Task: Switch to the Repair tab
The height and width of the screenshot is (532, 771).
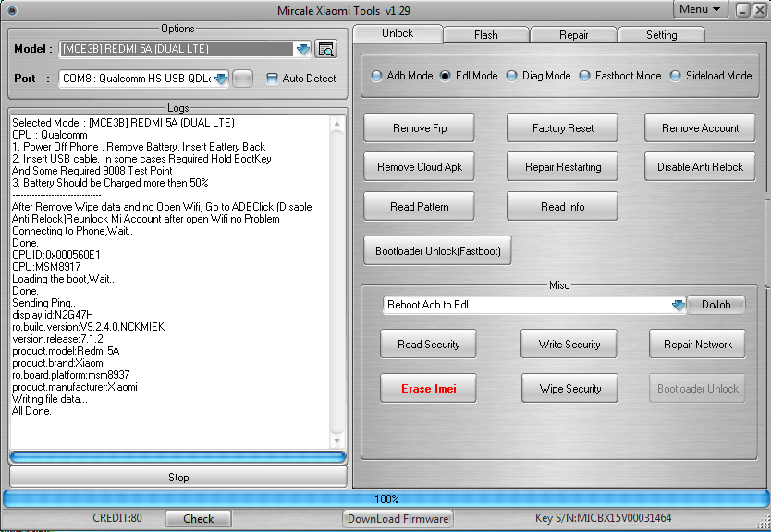Action: pyautogui.click(x=573, y=35)
